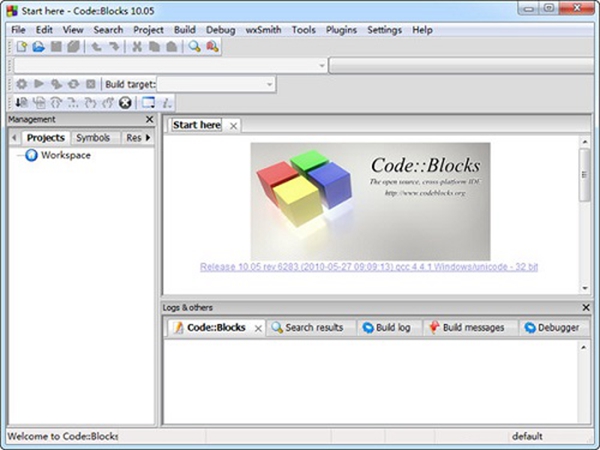Click the Open file toolbar icon
600x450 pixels.
39,47
